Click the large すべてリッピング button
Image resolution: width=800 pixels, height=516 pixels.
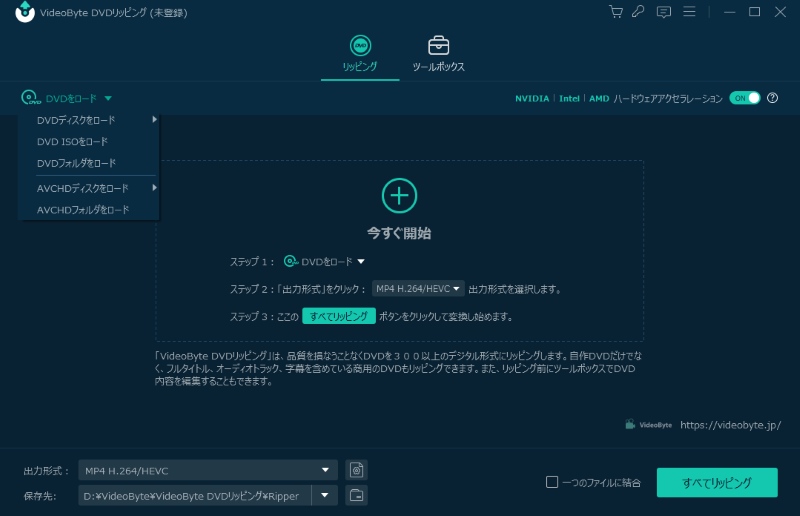[717, 482]
